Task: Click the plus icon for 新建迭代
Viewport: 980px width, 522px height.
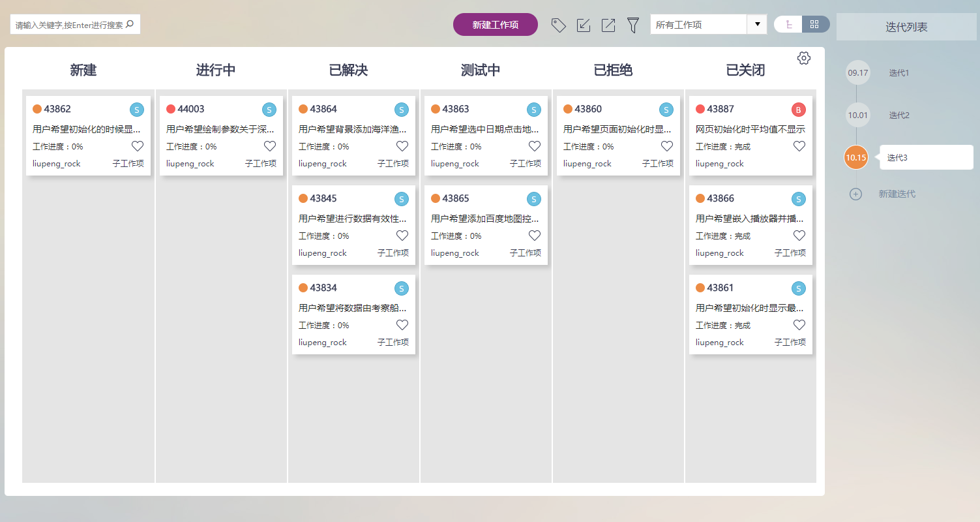Action: coord(856,194)
